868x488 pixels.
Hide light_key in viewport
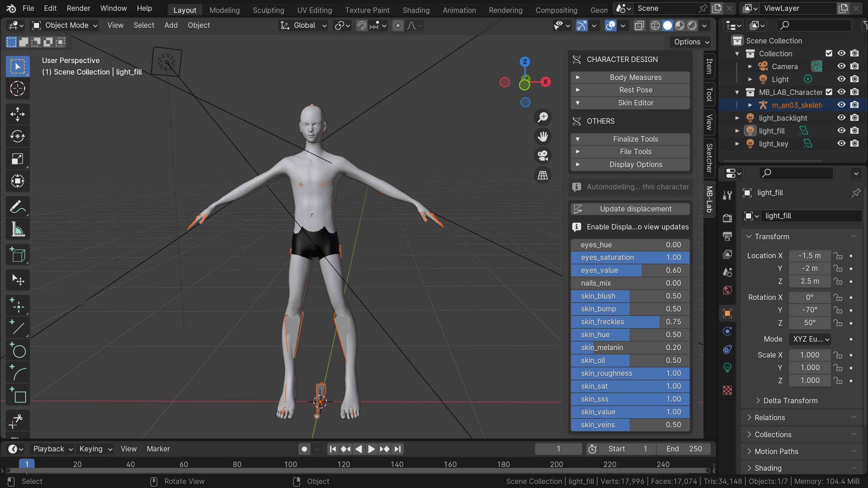point(841,143)
